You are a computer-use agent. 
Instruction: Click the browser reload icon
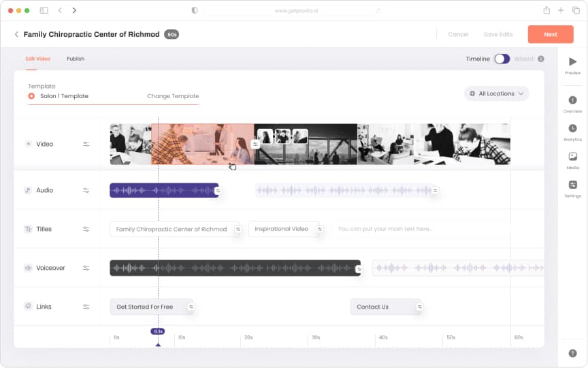(x=378, y=11)
